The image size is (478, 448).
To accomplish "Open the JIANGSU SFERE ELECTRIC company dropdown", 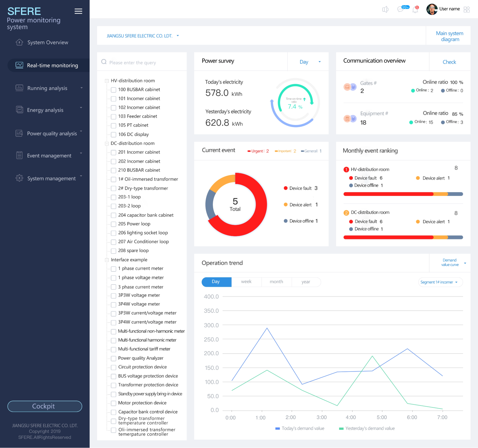I will pos(143,36).
